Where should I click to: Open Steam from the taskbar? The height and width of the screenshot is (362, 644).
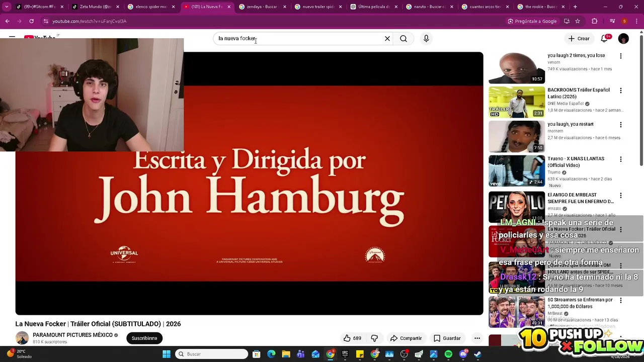click(477, 354)
